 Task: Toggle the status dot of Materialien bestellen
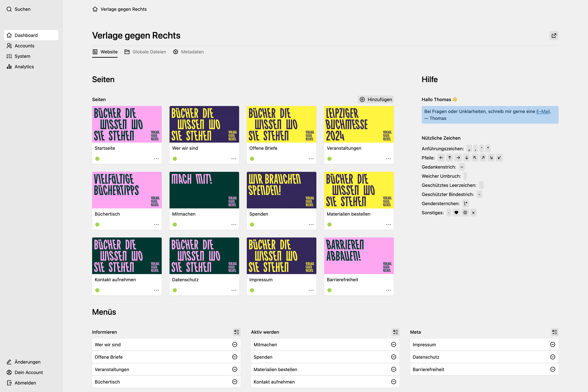(x=329, y=224)
